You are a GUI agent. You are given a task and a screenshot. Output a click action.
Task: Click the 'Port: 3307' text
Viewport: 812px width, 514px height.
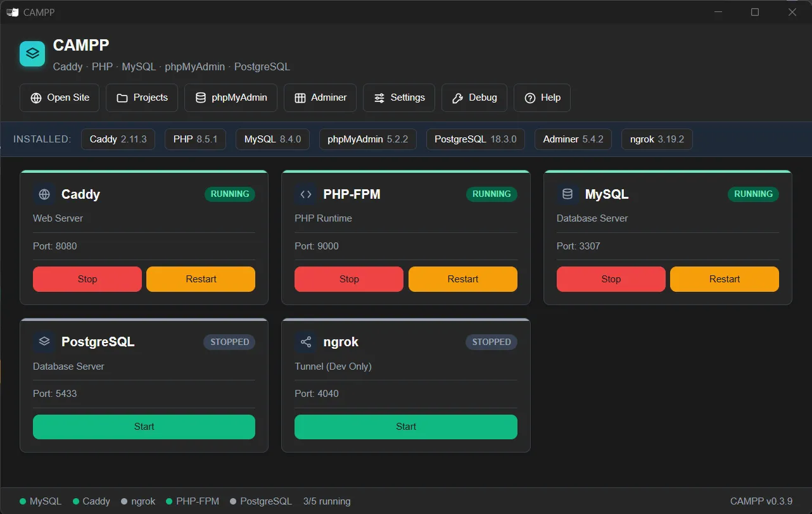coord(578,246)
